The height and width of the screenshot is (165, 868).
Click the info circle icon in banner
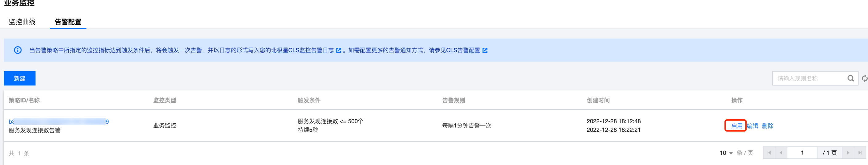pyautogui.click(x=18, y=50)
